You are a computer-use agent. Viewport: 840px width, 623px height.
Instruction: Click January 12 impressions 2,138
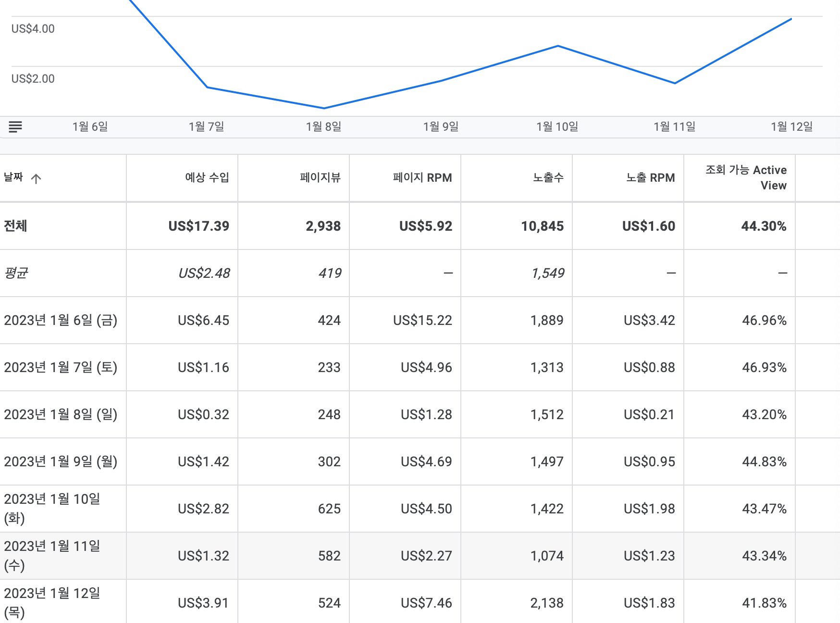click(547, 603)
